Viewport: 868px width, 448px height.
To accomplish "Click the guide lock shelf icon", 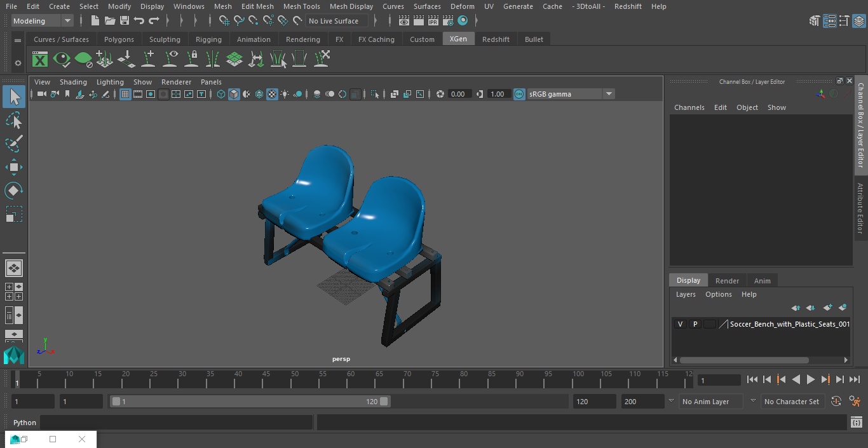I will point(191,59).
